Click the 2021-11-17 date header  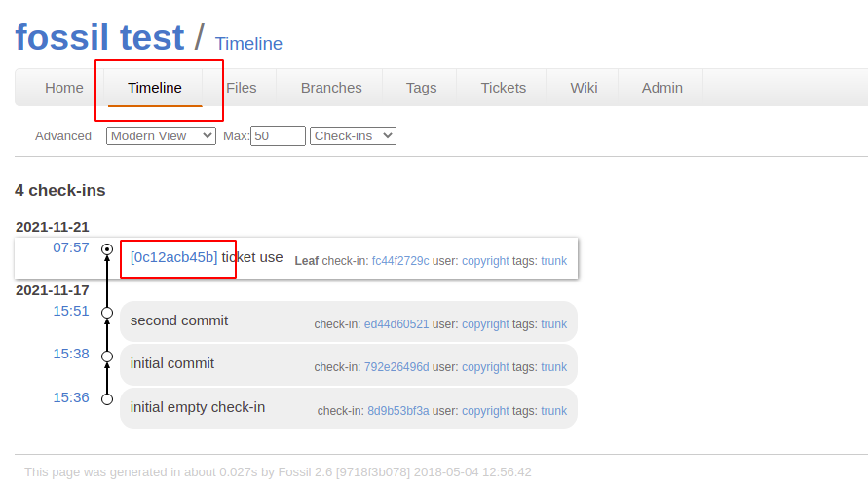pos(52,290)
